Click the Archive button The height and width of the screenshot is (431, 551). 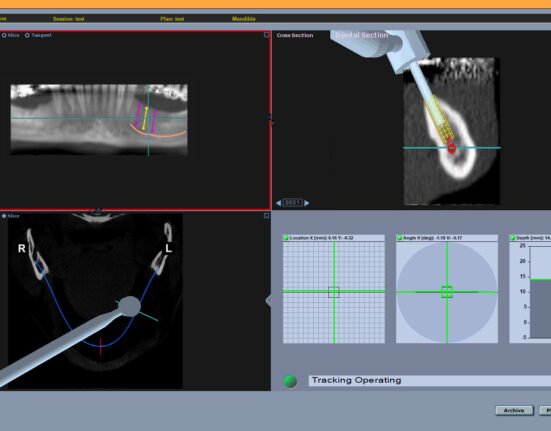pos(514,410)
